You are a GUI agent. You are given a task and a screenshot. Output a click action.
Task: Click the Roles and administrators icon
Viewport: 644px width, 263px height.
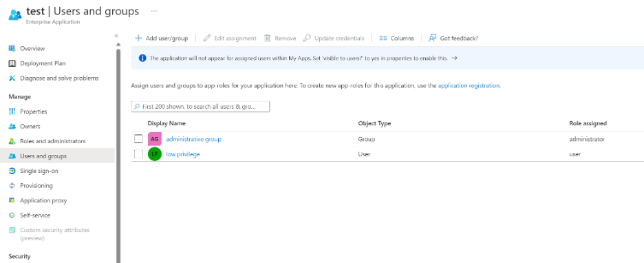pos(12,141)
